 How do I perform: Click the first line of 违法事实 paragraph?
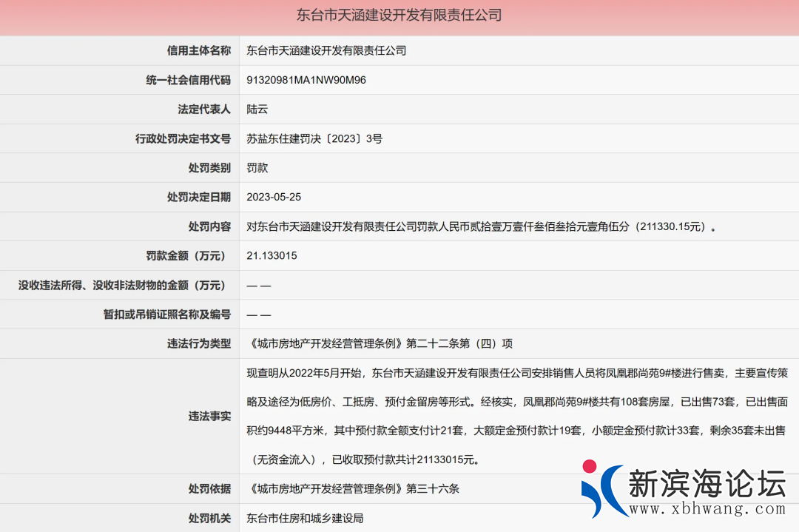516,374
